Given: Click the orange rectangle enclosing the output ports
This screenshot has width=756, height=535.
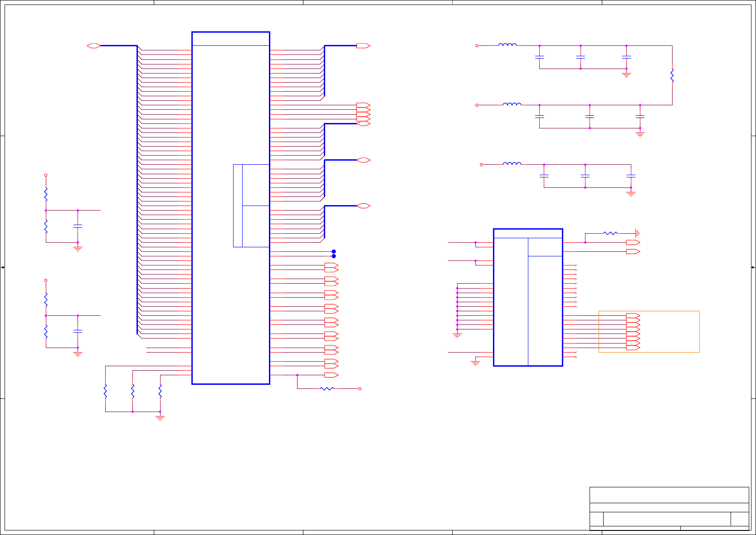Looking at the screenshot, I should pyautogui.click(x=649, y=331).
